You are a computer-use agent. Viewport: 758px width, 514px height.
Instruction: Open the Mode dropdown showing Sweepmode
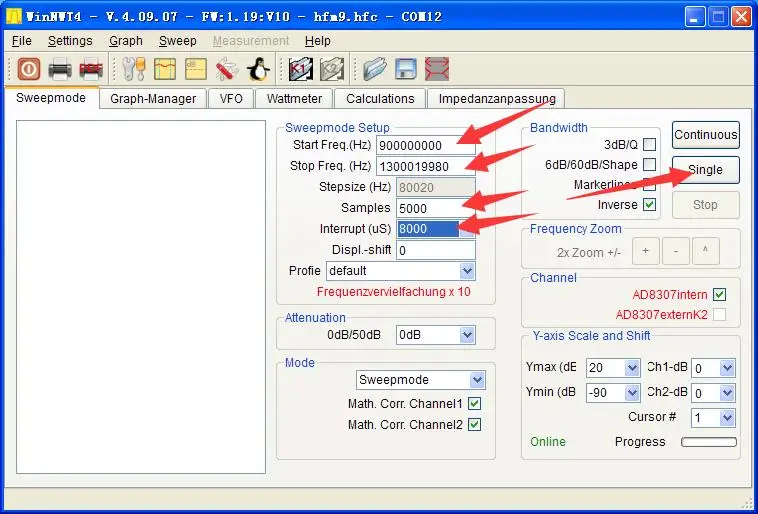point(421,380)
